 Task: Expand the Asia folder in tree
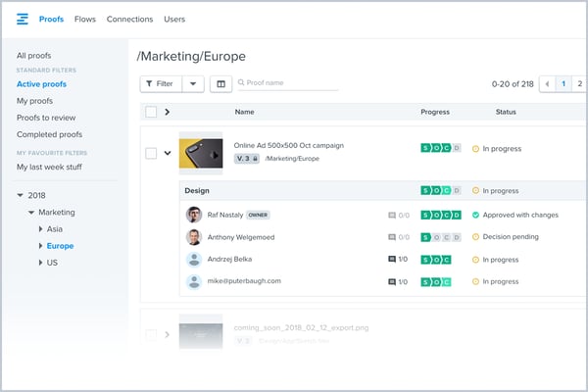[40, 228]
